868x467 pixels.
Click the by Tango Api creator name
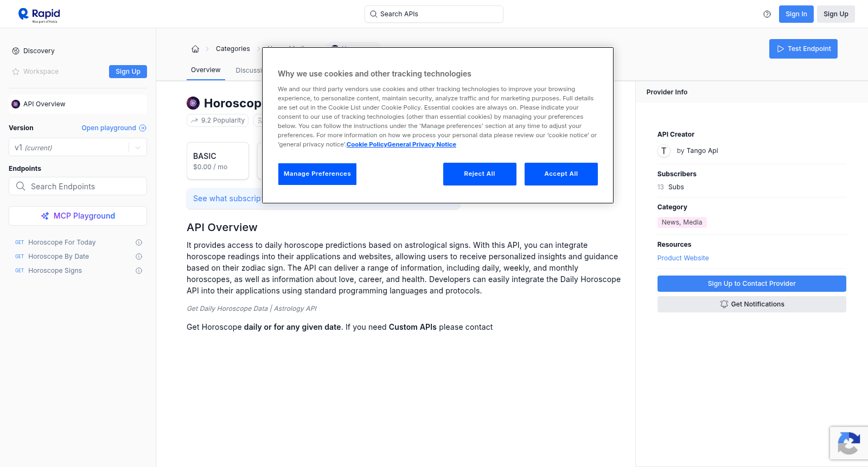(x=697, y=151)
